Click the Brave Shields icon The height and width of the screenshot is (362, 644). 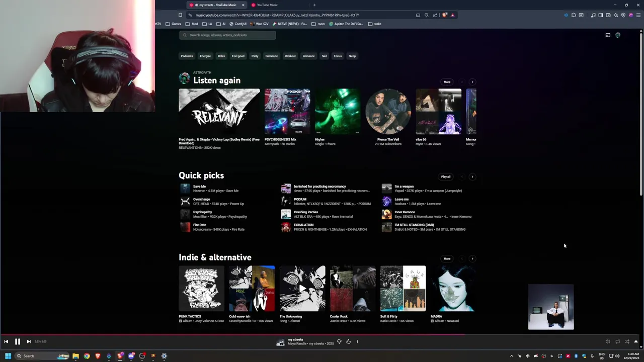click(444, 15)
